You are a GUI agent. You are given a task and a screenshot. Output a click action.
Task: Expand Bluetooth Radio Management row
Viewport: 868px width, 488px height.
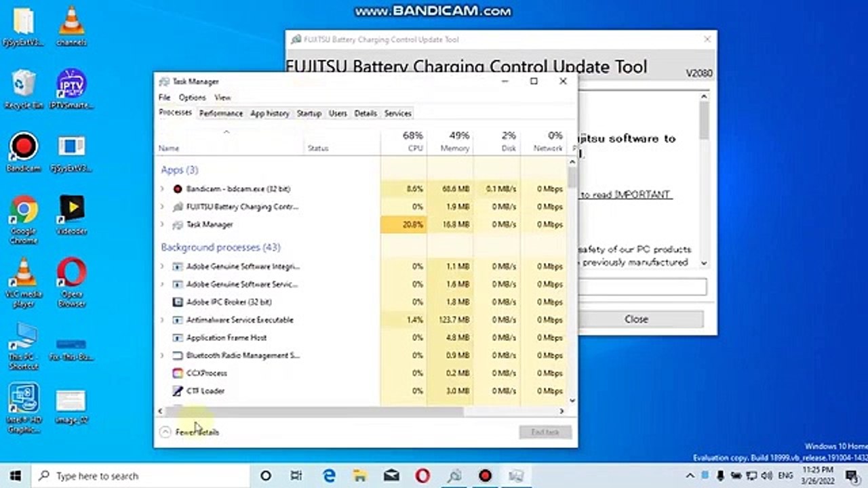(x=162, y=355)
